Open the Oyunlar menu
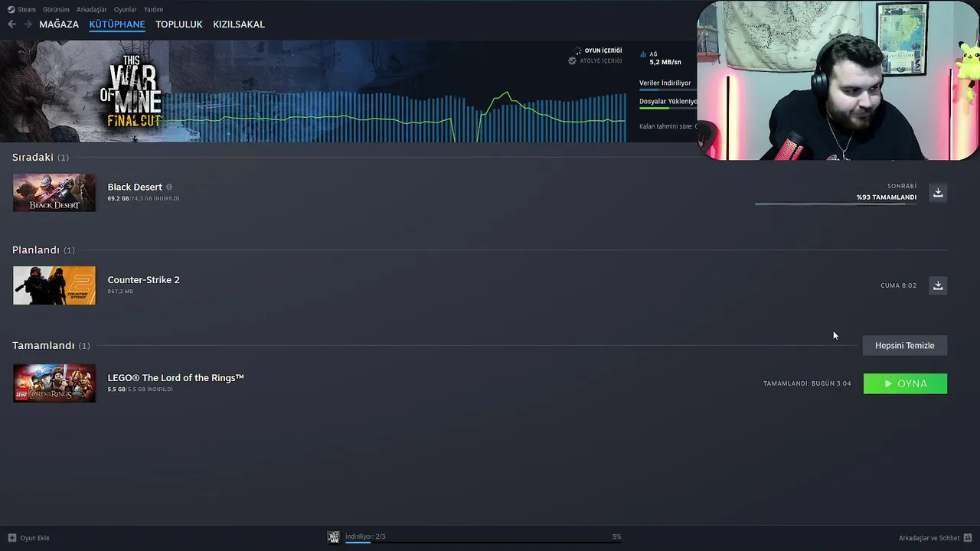The height and width of the screenshot is (551, 980). pyautogui.click(x=126, y=9)
